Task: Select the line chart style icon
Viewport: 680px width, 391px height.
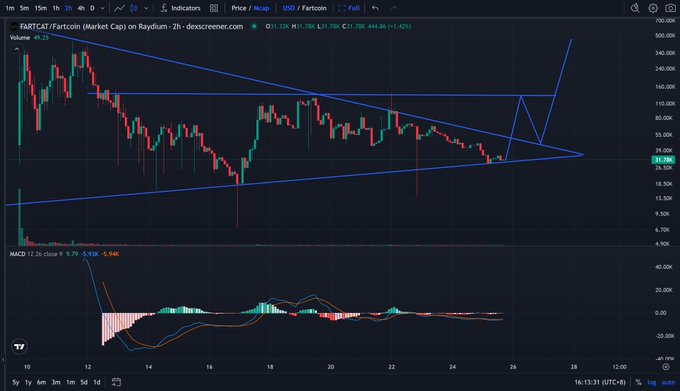Action: click(x=119, y=8)
